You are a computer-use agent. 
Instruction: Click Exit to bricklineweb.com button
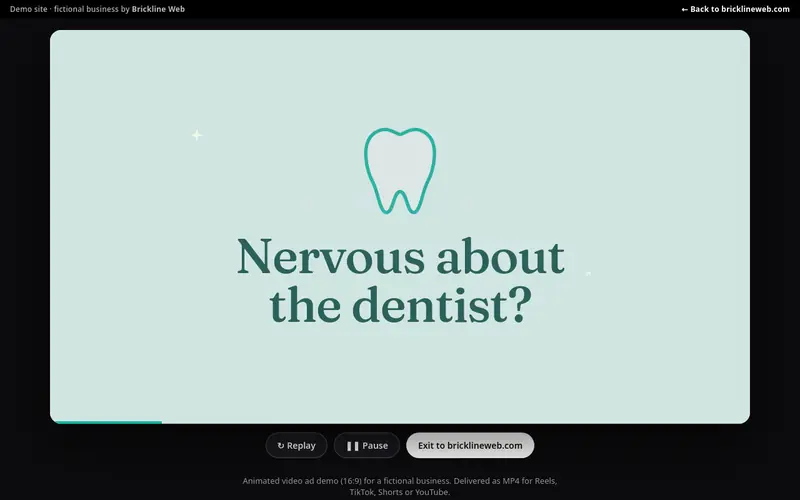(470, 445)
